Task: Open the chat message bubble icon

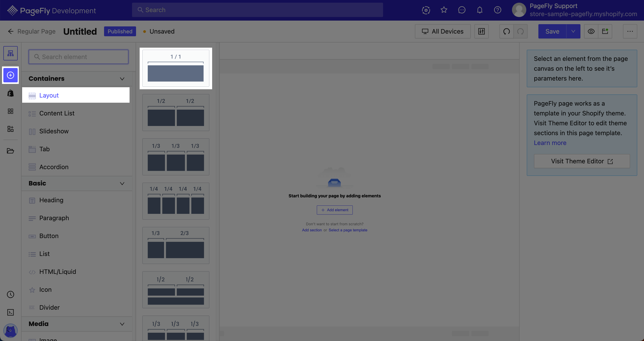Action: [x=461, y=10]
